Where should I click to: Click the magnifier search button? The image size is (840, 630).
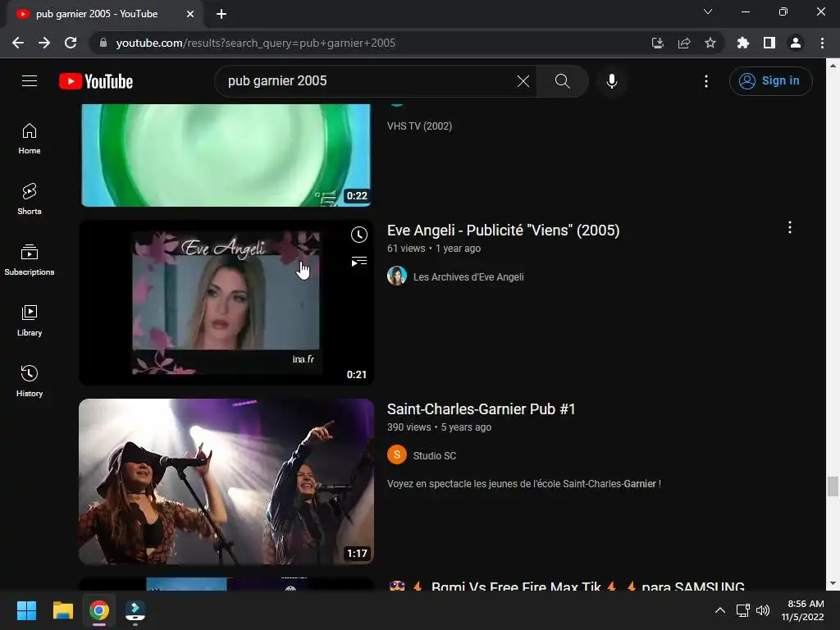pos(562,81)
